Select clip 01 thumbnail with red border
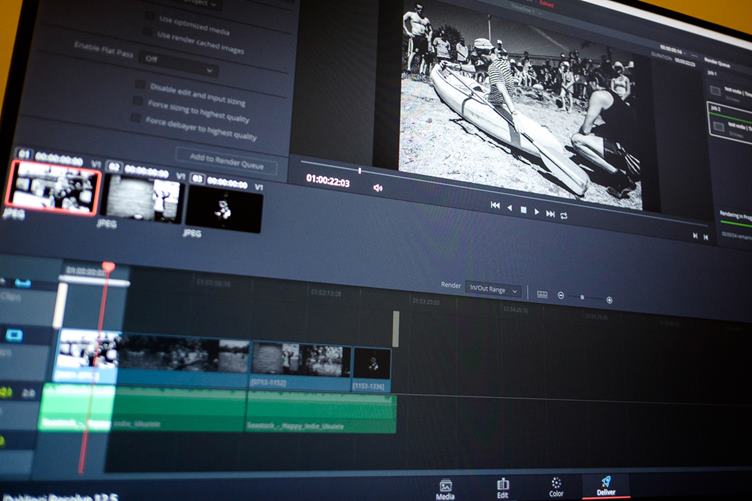Screen dimensions: 752x501 [53, 187]
